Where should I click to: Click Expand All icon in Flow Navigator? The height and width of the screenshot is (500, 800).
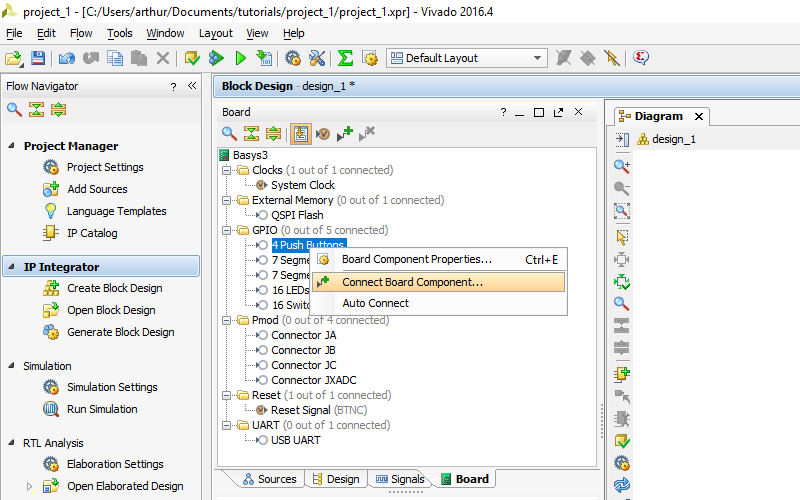(x=59, y=109)
